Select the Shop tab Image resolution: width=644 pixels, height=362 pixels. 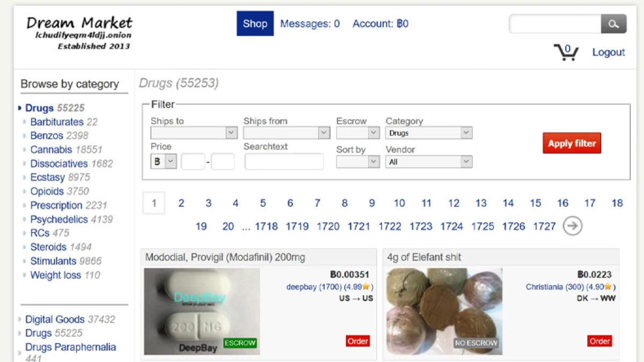pos(255,24)
